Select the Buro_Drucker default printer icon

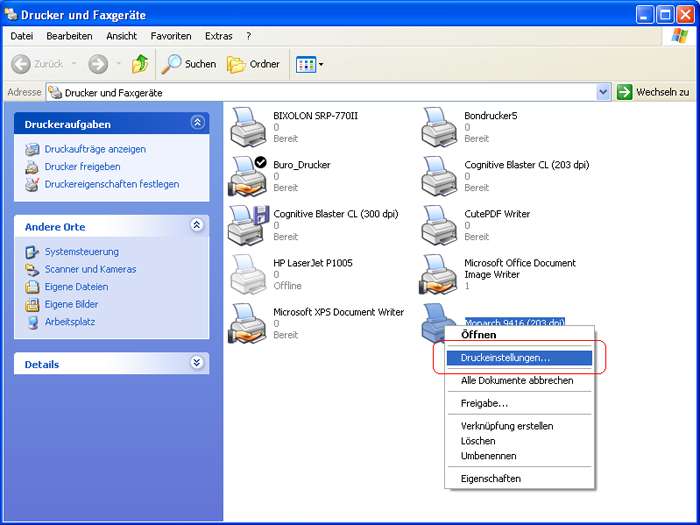click(248, 176)
